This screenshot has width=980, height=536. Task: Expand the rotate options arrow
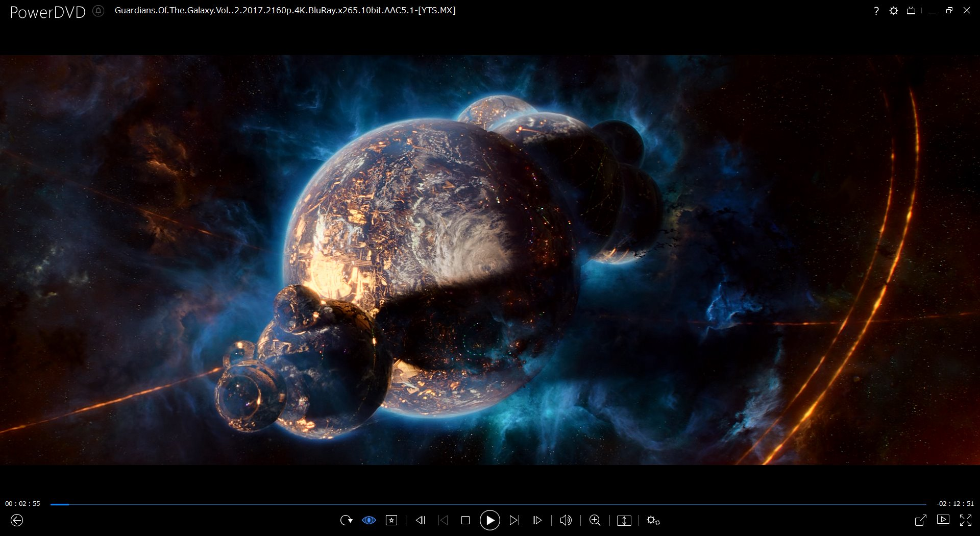[352, 521]
